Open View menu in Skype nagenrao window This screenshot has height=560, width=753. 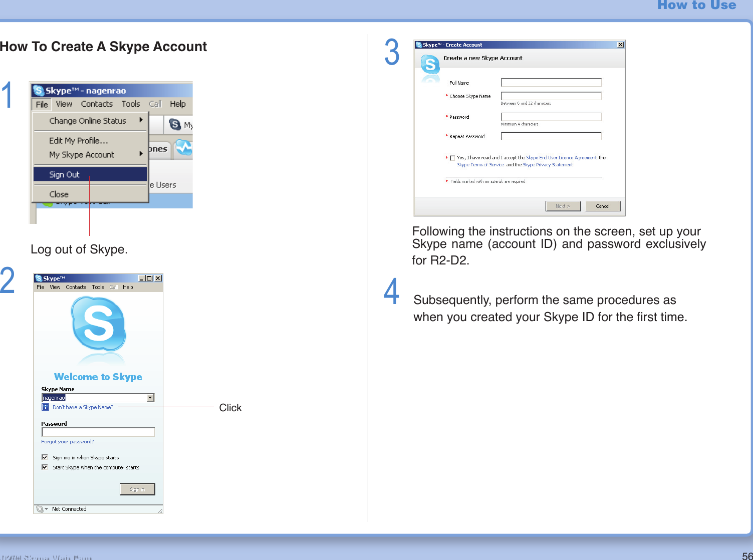[x=64, y=104]
